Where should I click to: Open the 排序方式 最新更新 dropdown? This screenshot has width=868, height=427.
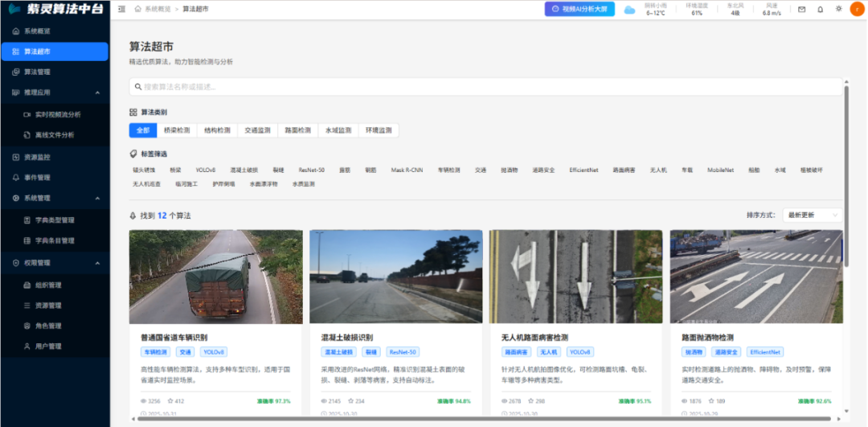813,216
